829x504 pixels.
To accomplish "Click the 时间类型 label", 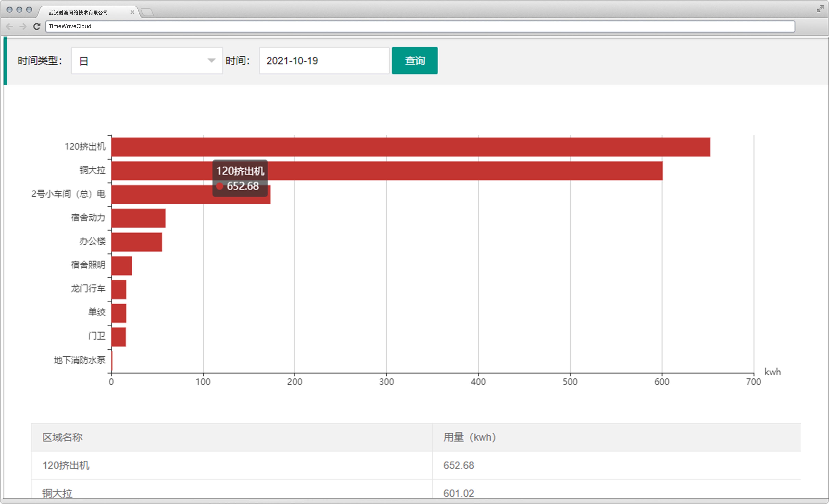I will point(40,61).
